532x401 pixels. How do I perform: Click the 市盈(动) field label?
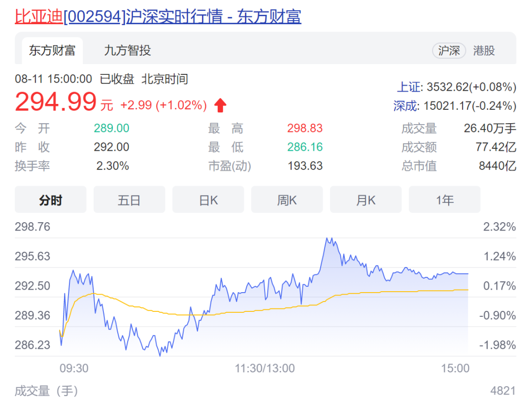point(230,166)
